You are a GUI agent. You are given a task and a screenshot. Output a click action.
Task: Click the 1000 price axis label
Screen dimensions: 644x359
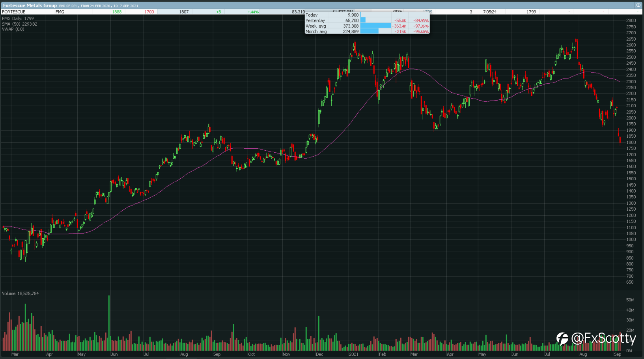(631, 239)
